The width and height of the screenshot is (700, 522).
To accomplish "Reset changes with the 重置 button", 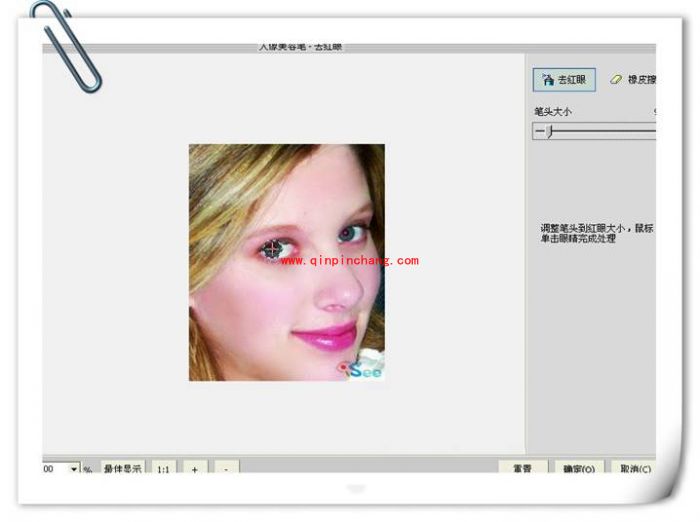I will 523,468.
